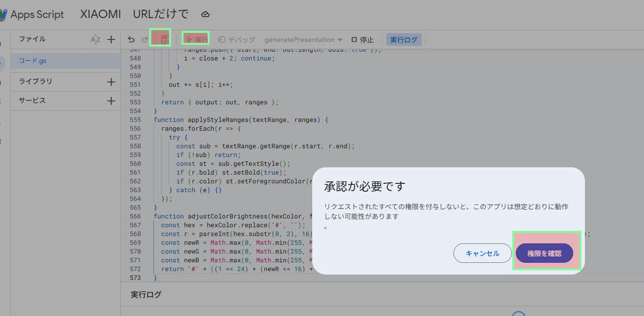This screenshot has height=316, width=644.
Task: Redo the edit using toolbar arrow
Action: tap(144, 40)
